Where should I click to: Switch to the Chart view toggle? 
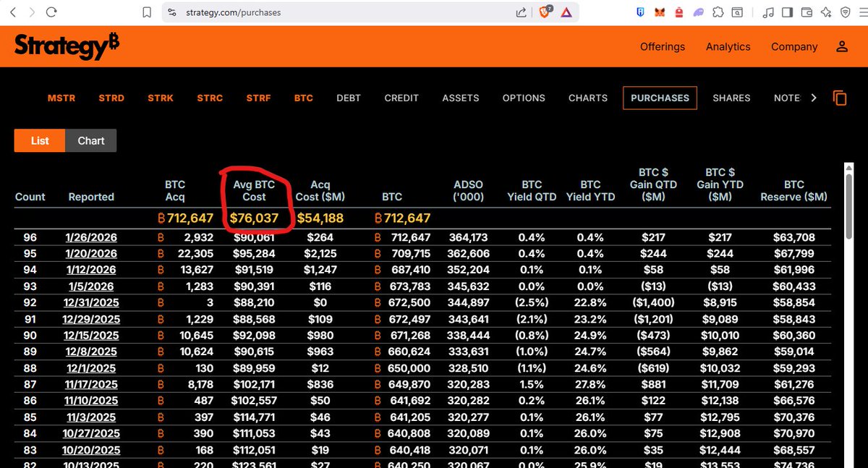(91, 140)
